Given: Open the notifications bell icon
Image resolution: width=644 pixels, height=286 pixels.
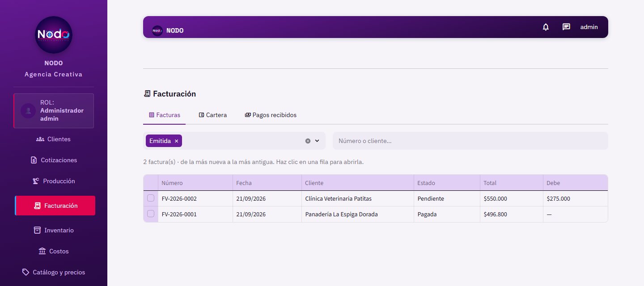Looking at the screenshot, I should tap(546, 27).
